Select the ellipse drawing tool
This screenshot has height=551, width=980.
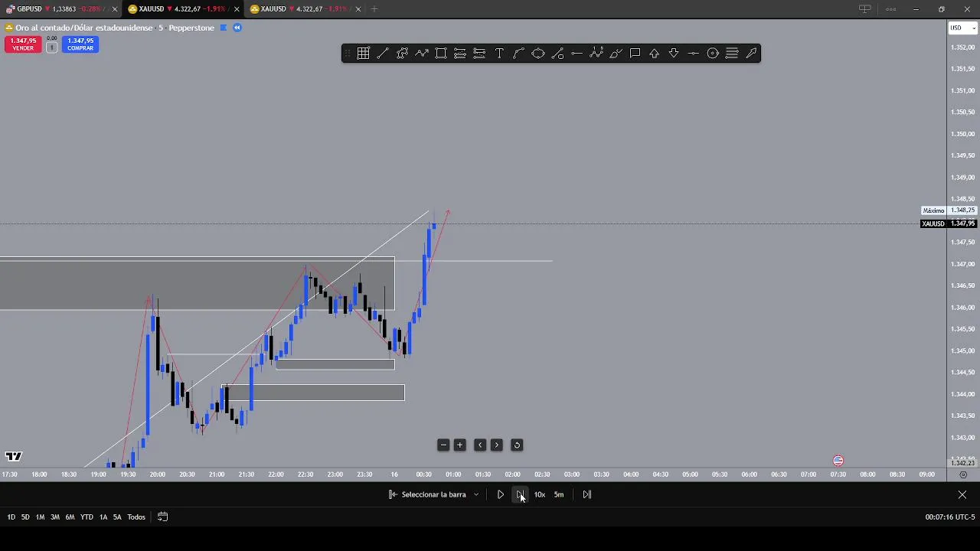point(538,53)
